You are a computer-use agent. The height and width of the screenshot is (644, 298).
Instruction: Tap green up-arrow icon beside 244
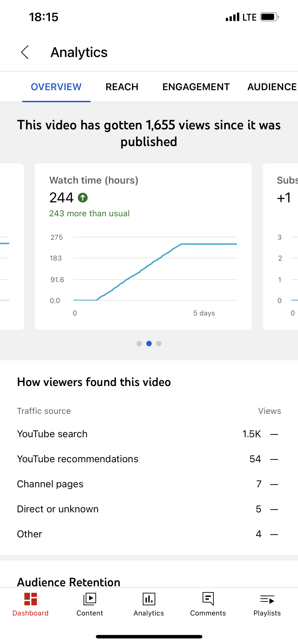tap(83, 198)
